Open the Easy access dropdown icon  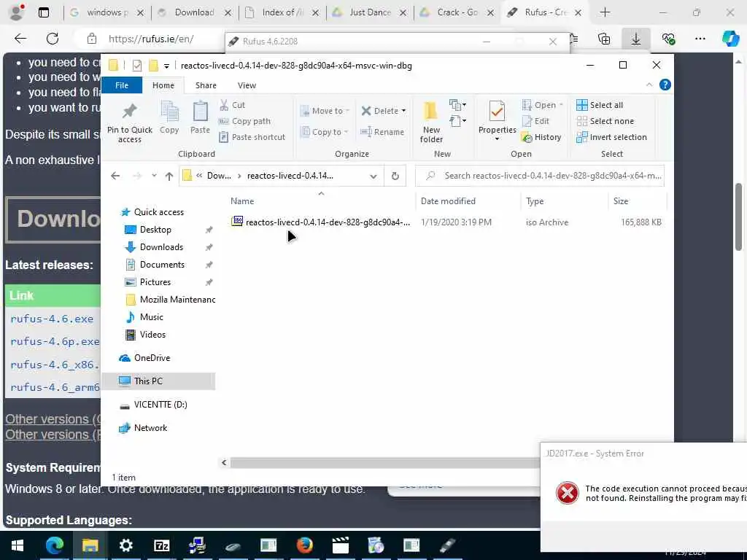458,121
